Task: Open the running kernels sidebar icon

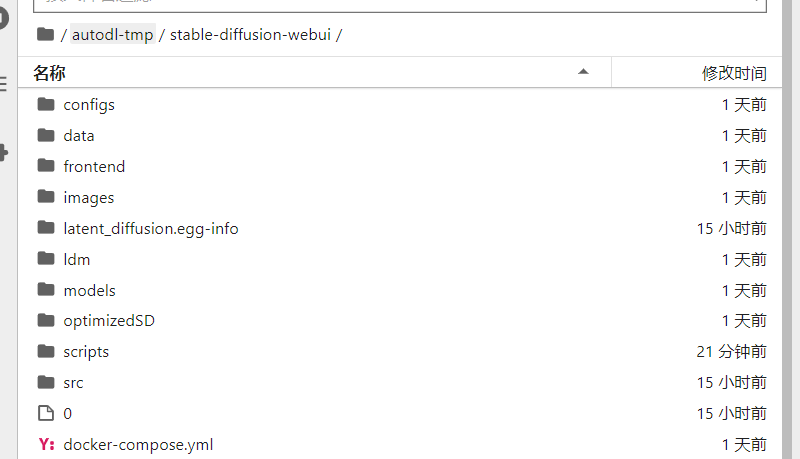Action: (x=3, y=18)
